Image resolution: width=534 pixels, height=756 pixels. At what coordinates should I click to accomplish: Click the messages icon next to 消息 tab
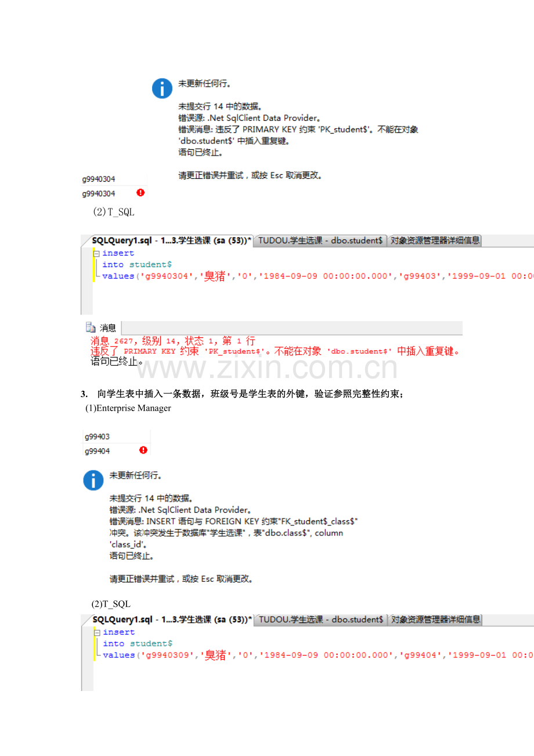pyautogui.click(x=91, y=327)
